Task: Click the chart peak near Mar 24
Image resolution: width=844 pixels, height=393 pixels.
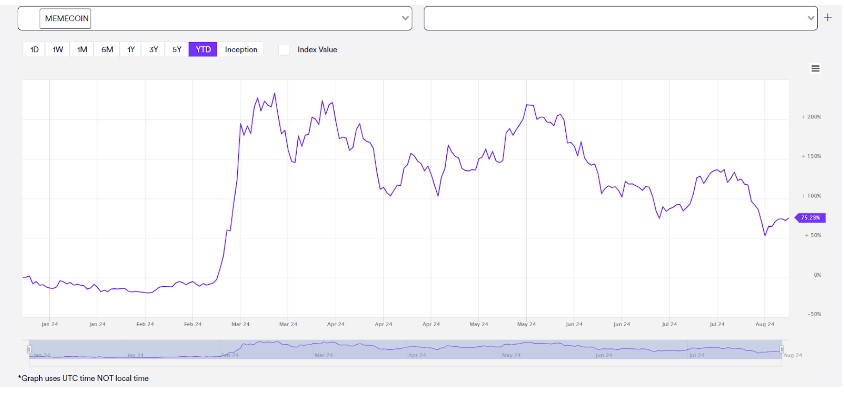Action: [275, 94]
